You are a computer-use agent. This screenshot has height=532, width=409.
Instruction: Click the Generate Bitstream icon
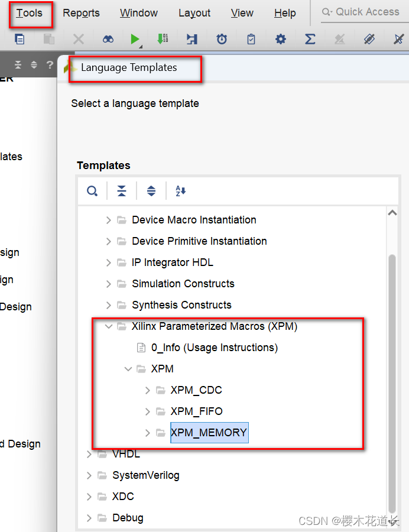pyautogui.click(x=163, y=39)
